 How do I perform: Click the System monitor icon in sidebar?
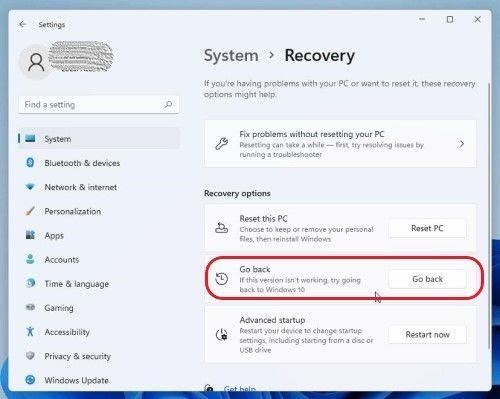tap(30, 138)
